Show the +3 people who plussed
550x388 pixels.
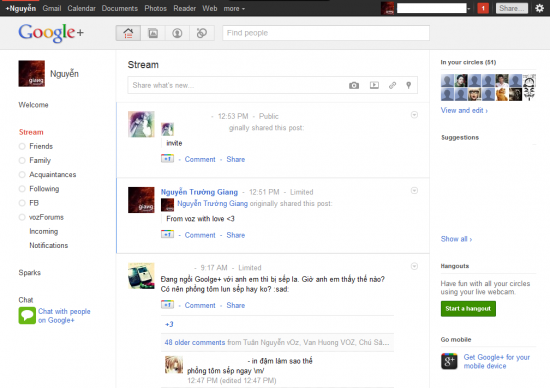[x=169, y=324]
